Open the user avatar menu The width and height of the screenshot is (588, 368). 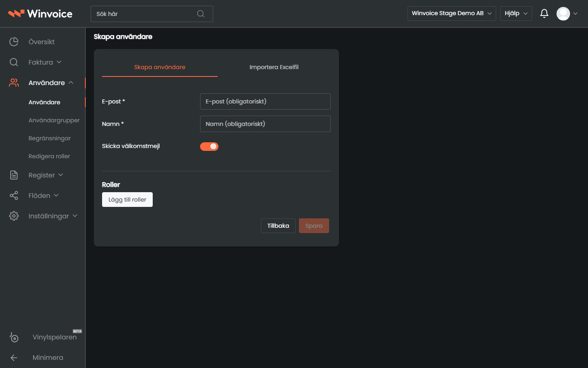(563, 13)
